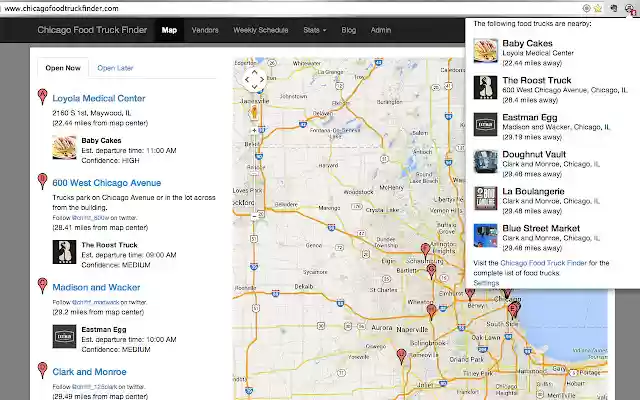Click the food truck extension icon with badge

[630, 9]
